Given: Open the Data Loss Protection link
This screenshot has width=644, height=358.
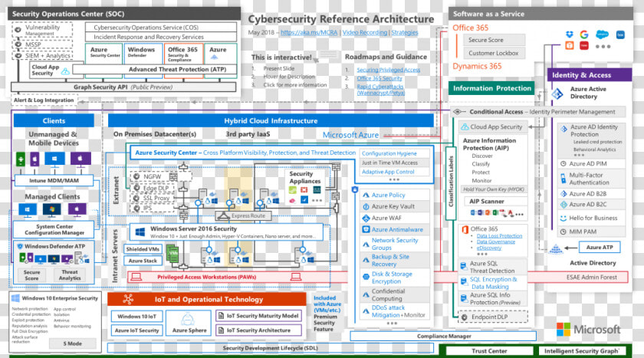Looking at the screenshot, I should coord(499,236).
